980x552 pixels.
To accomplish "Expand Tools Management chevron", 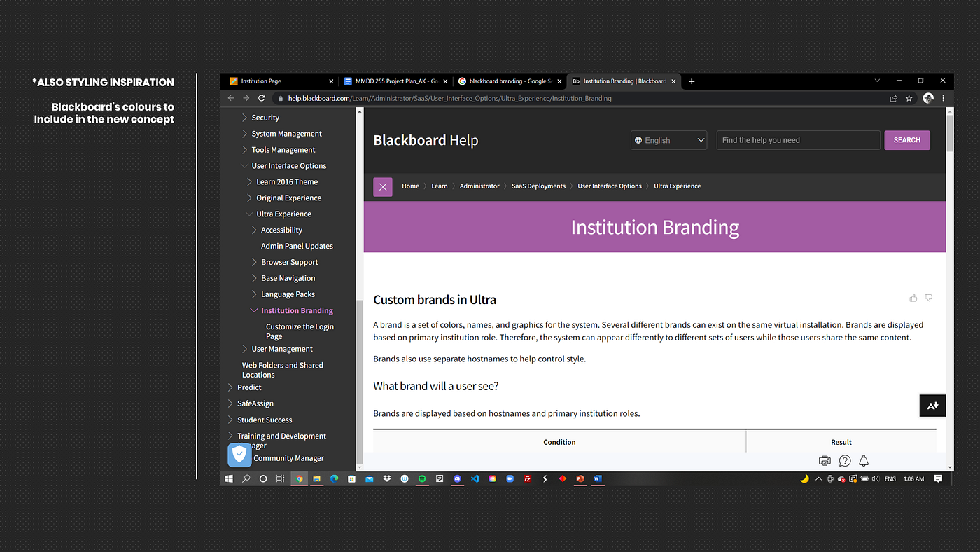I will [x=244, y=150].
